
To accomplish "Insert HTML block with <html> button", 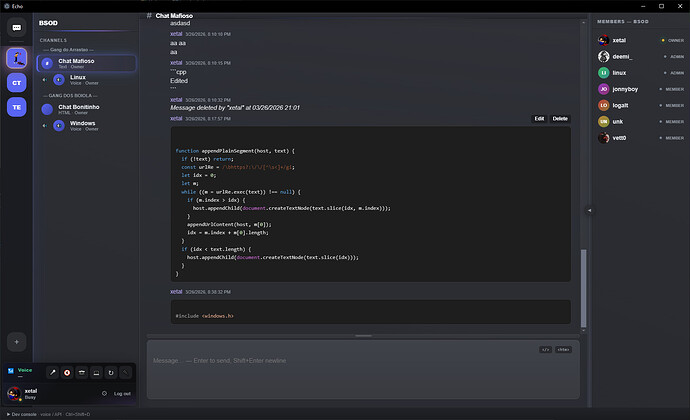I will coord(563,350).
